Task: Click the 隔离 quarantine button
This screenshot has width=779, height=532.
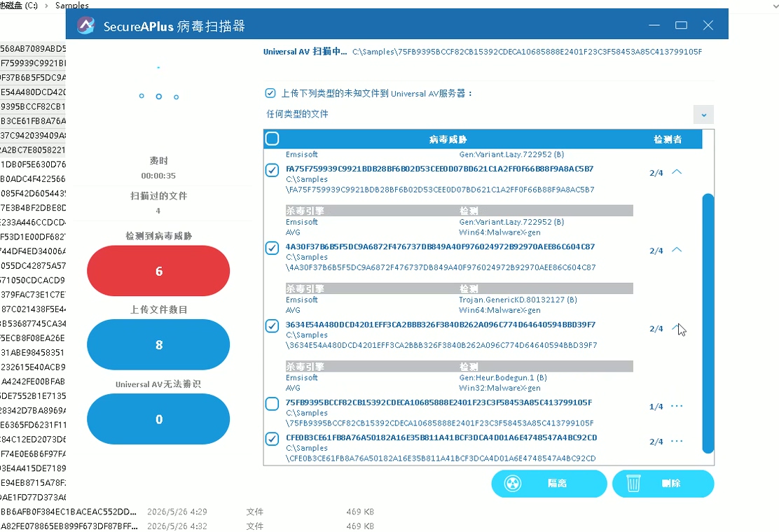Action: point(549,484)
